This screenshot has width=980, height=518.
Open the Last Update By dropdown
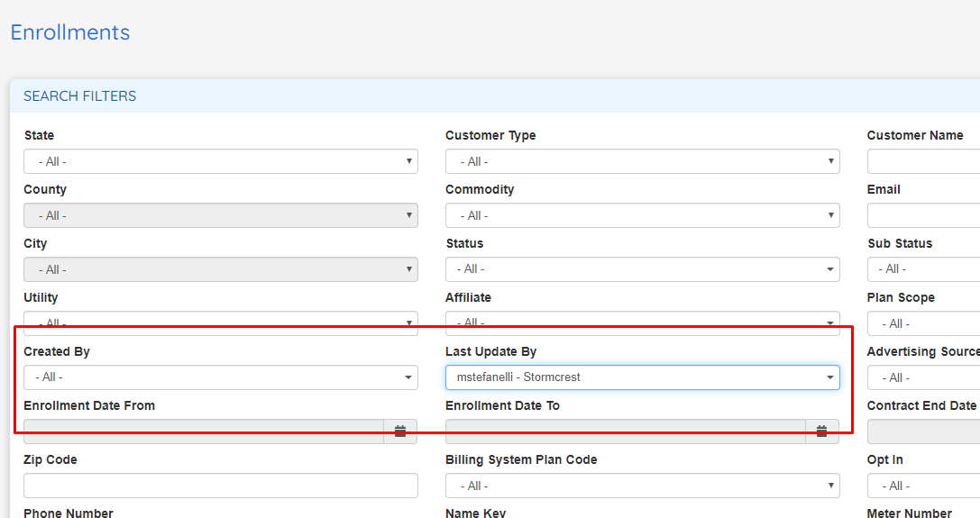(643, 377)
